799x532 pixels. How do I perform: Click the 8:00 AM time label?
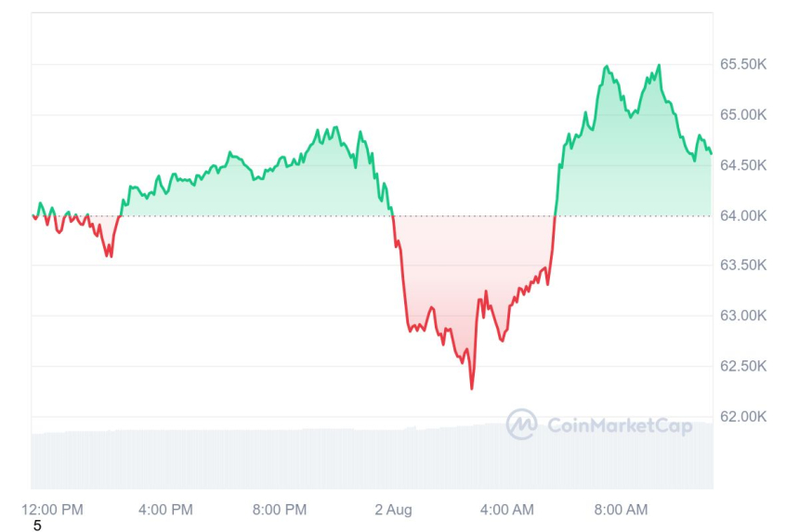point(621,510)
